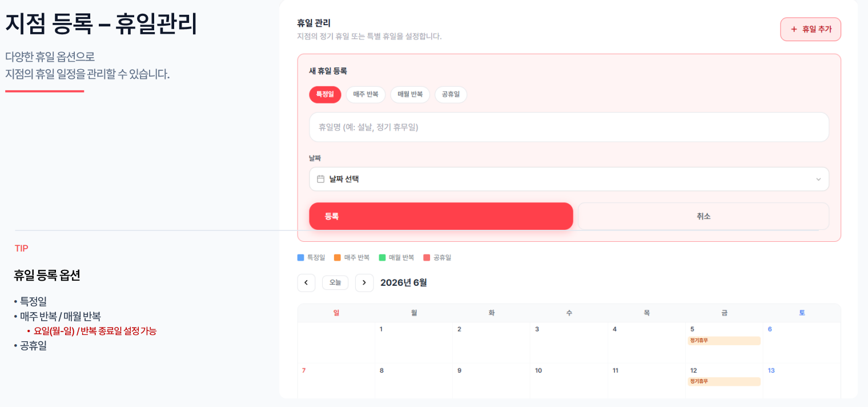Expand date picker using chevron arrow
Image resolution: width=868 pixels, height=407 pixels.
tap(818, 179)
